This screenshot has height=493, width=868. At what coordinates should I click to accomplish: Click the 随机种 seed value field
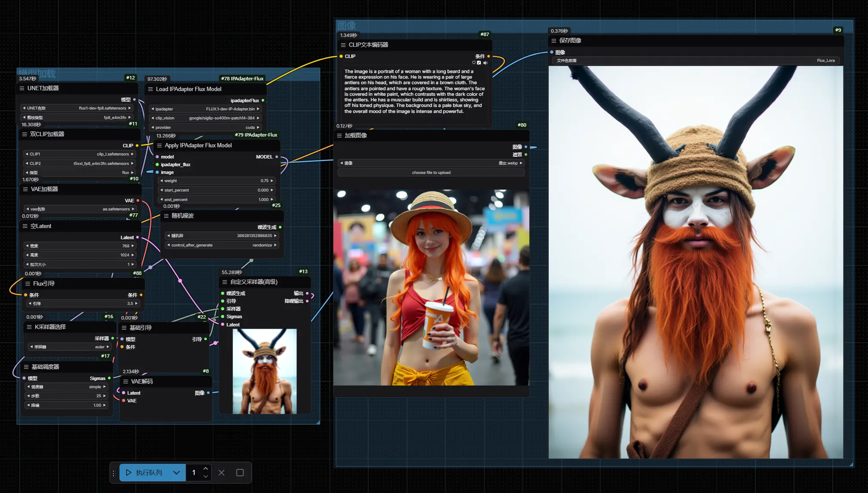(x=222, y=236)
